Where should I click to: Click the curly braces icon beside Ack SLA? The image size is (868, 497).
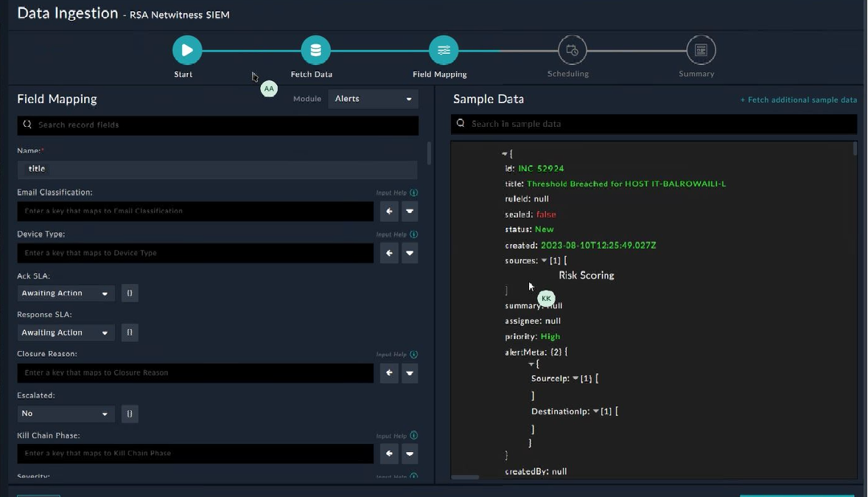(x=130, y=293)
